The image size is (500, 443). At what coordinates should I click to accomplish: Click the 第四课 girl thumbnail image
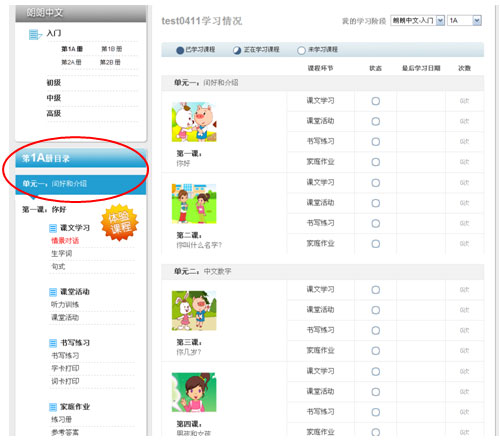click(x=194, y=392)
